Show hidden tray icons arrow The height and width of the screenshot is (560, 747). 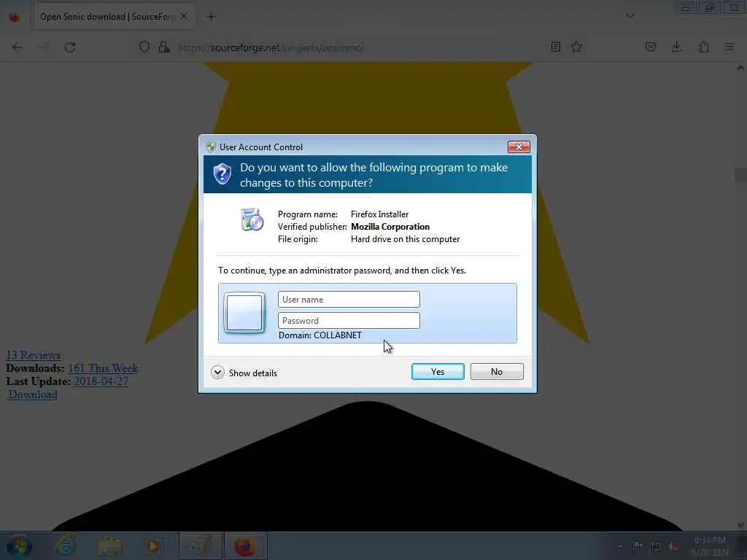pos(620,546)
